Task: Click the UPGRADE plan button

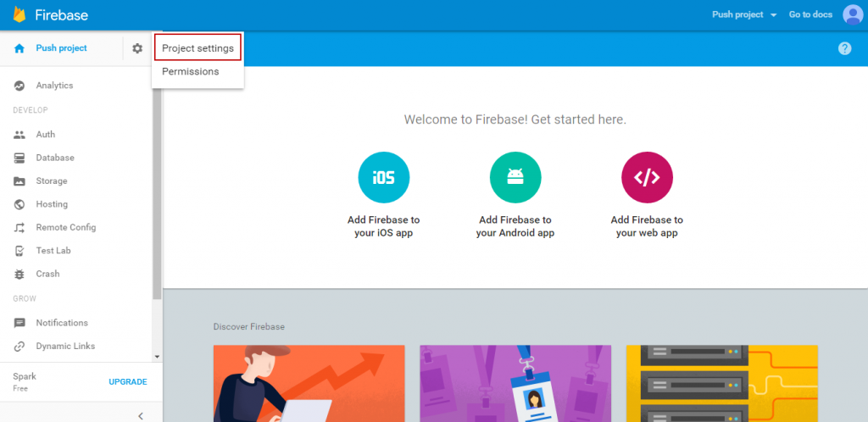Action: tap(127, 381)
